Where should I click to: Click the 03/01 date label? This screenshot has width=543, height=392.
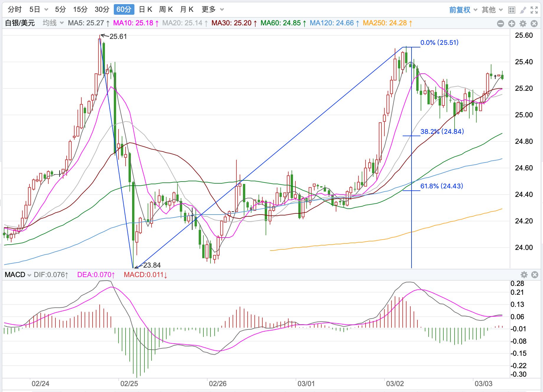(306, 384)
